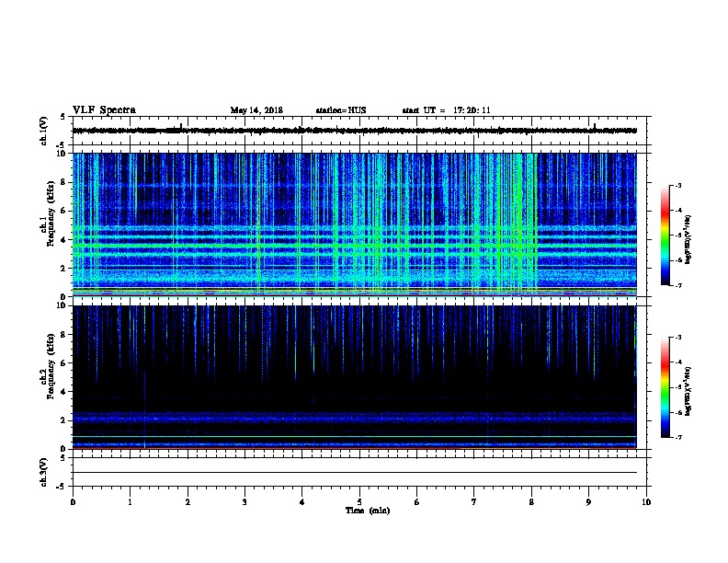728x563 pixels.
Task: Click the log(PSD) label beside ch.1 color bar
Action: coord(688,239)
